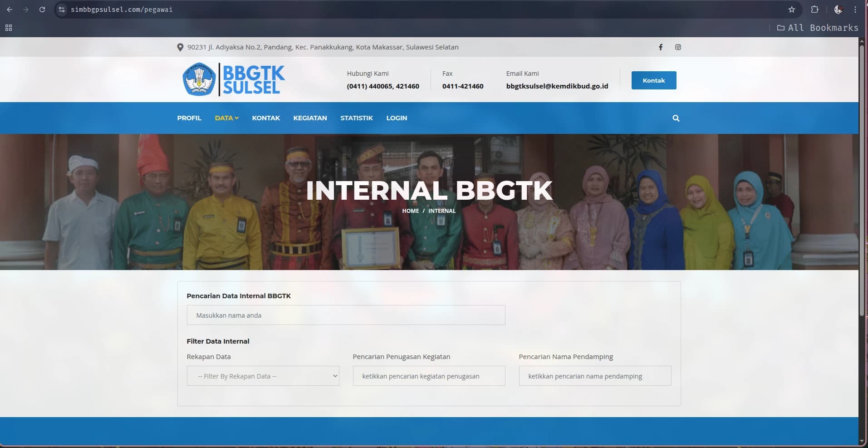
Task: Select the PROFIL menu item
Action: (189, 118)
